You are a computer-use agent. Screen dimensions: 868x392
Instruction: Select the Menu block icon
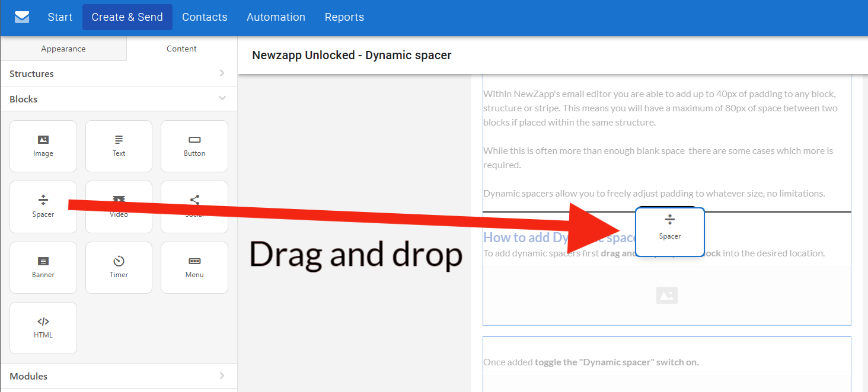click(194, 267)
